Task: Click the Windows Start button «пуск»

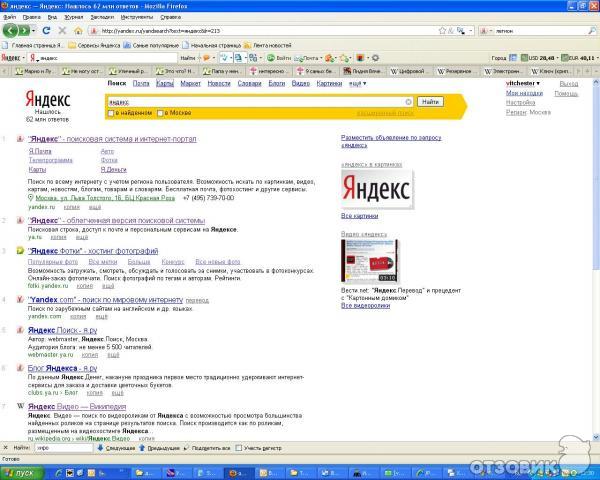Action: click(20, 471)
